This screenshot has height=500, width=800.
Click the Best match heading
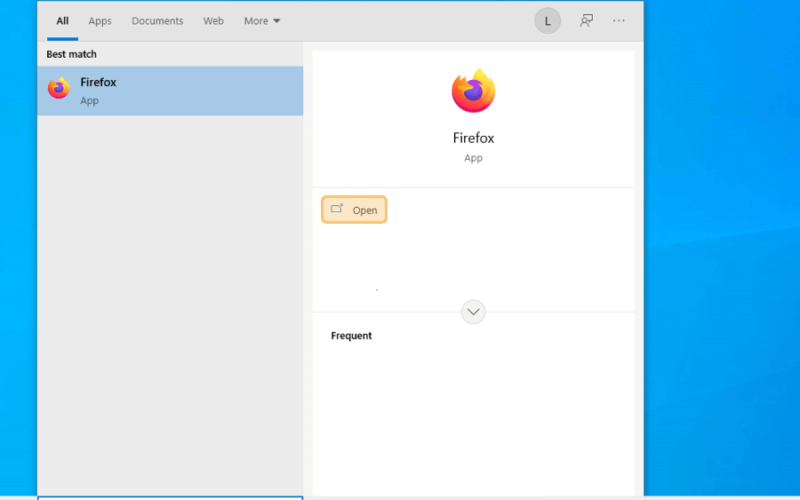(71, 54)
